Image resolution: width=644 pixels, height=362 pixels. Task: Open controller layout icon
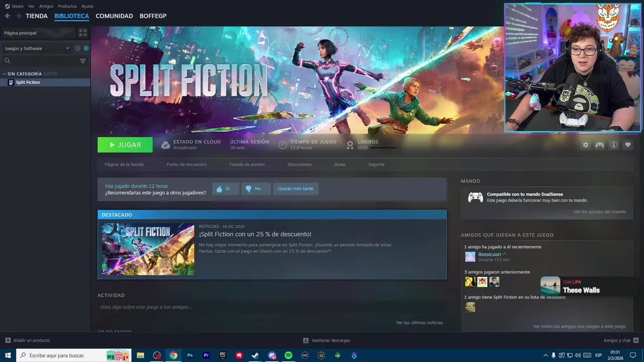(600, 145)
